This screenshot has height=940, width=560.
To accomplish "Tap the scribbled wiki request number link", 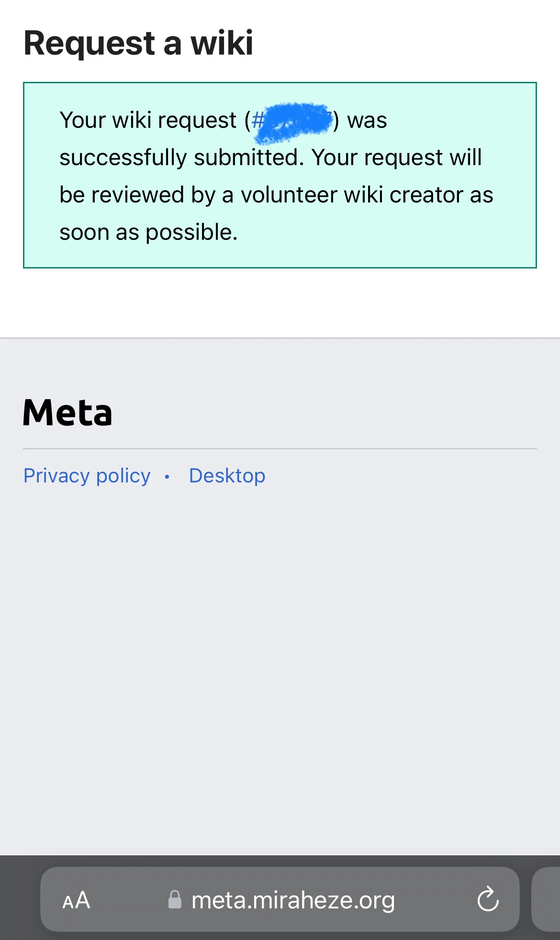I will tap(294, 120).
